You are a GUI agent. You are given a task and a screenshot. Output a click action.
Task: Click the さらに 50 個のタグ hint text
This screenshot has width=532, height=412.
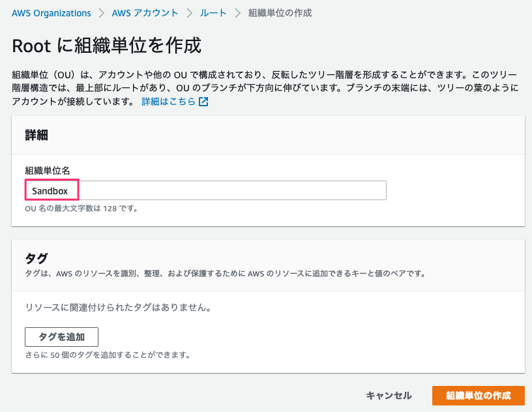pyautogui.click(x=107, y=355)
